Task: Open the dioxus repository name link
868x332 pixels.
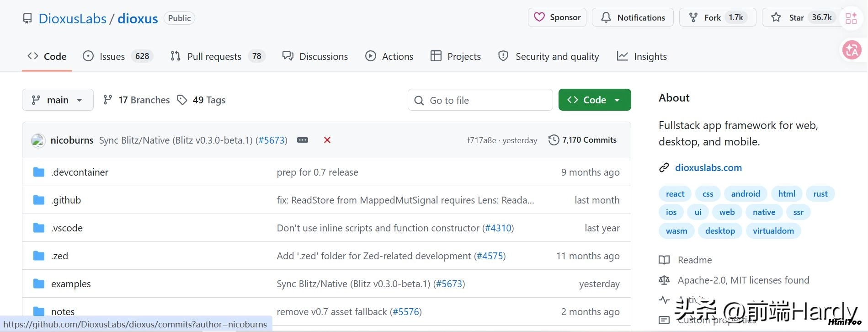Action: click(x=138, y=18)
